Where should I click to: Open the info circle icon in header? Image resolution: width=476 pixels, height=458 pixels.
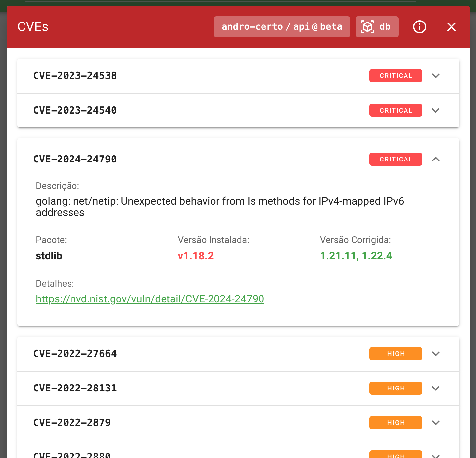click(x=420, y=27)
